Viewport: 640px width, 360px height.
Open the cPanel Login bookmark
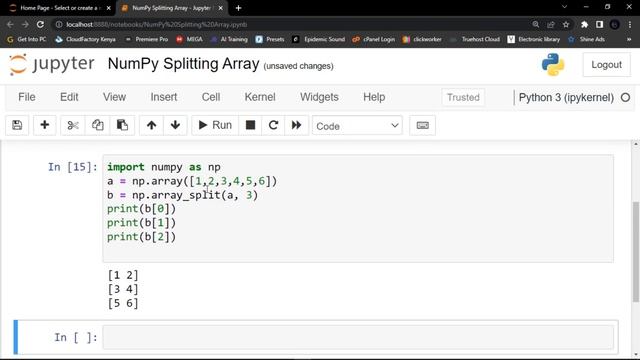coord(374,39)
